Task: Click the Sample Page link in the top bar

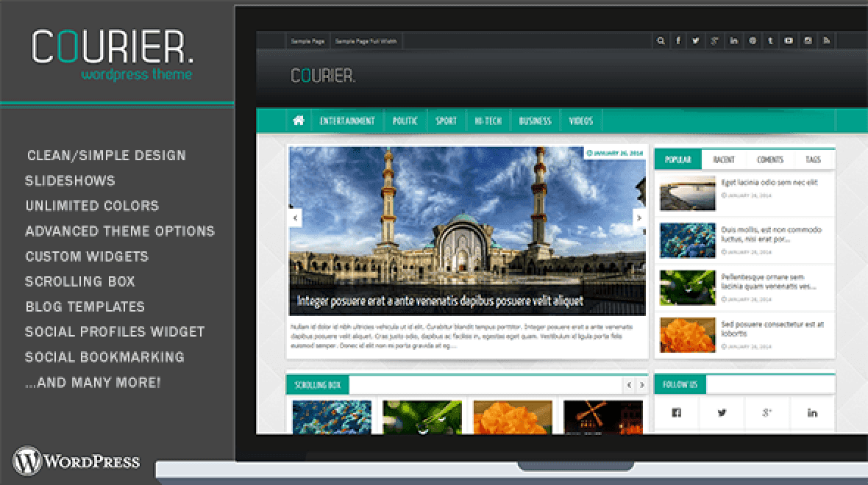Action: (x=307, y=41)
